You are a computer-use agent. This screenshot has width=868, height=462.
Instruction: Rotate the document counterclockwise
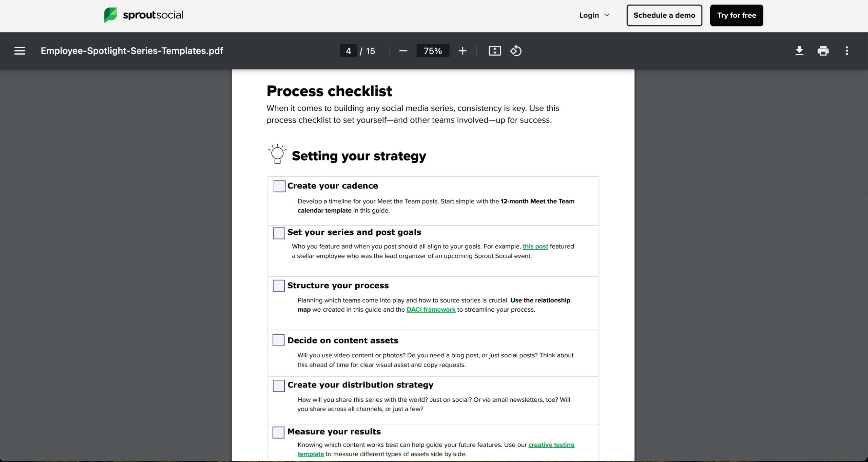(516, 51)
